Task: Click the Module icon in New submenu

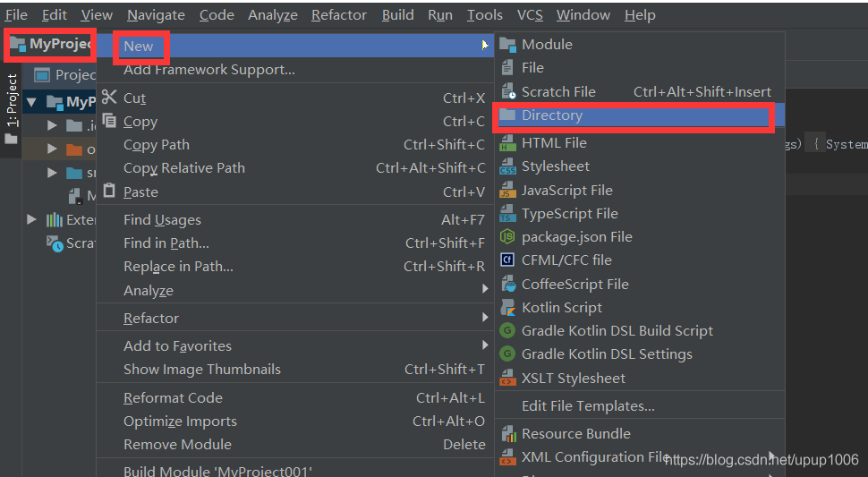Action: 508,45
